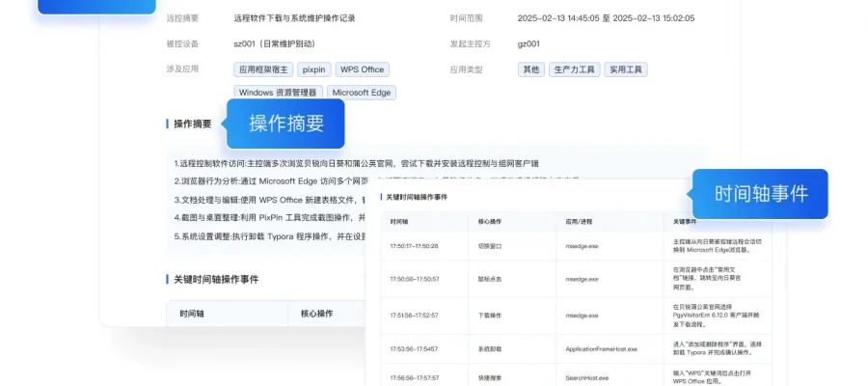Click the 关键时间轴操作事件 heading in front card

(417, 197)
